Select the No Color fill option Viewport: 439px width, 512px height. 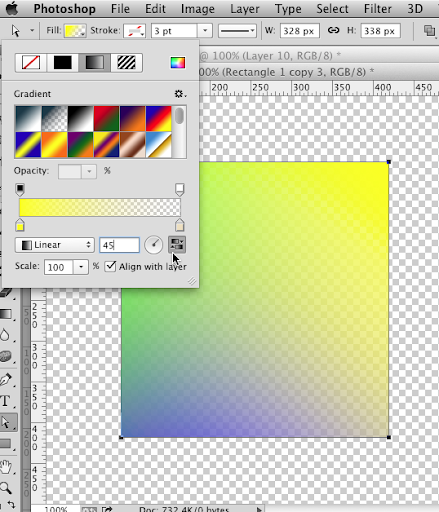[x=31, y=62]
